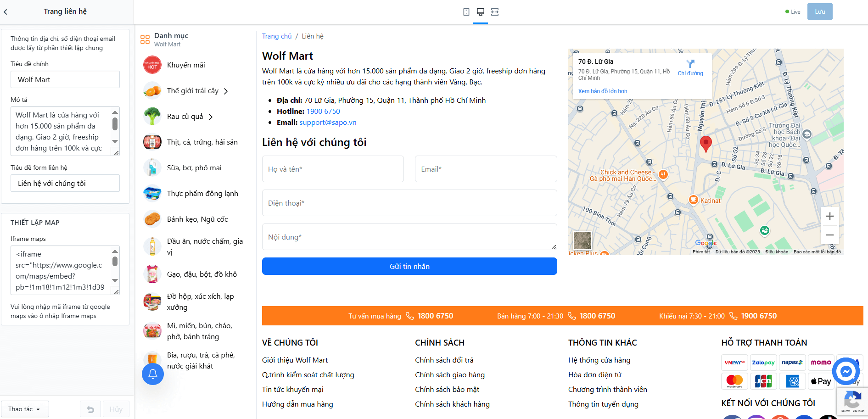Click the red map location pin

click(706, 144)
